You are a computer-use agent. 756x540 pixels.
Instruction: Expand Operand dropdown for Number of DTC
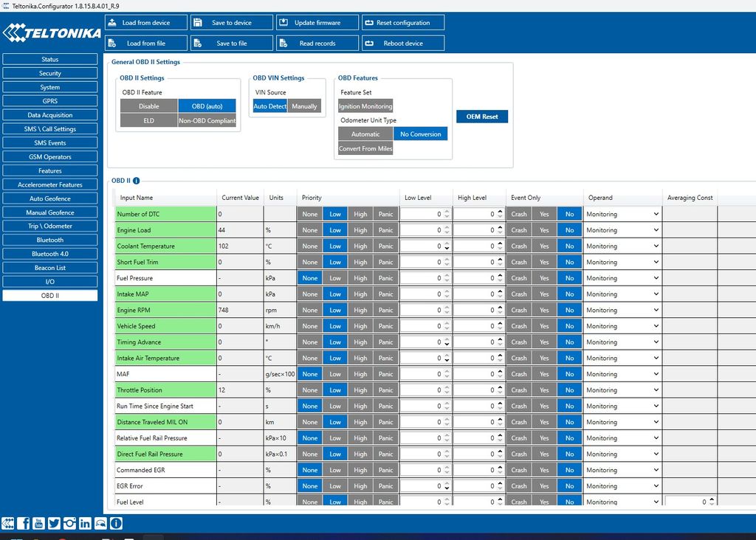(622, 214)
